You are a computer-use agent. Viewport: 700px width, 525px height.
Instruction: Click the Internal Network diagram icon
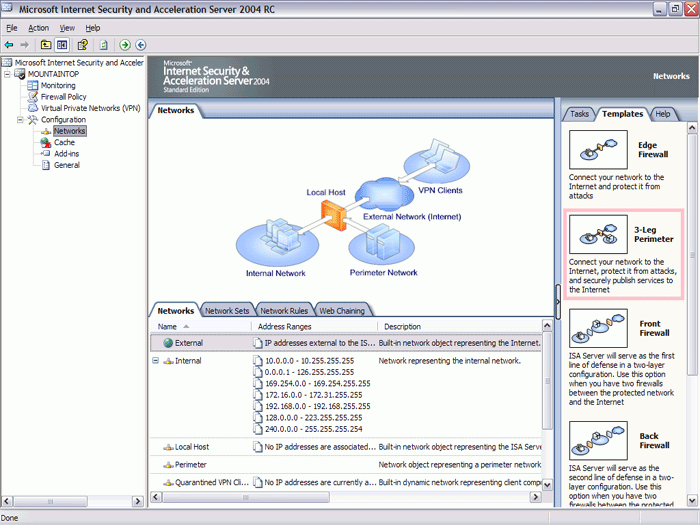click(277, 244)
